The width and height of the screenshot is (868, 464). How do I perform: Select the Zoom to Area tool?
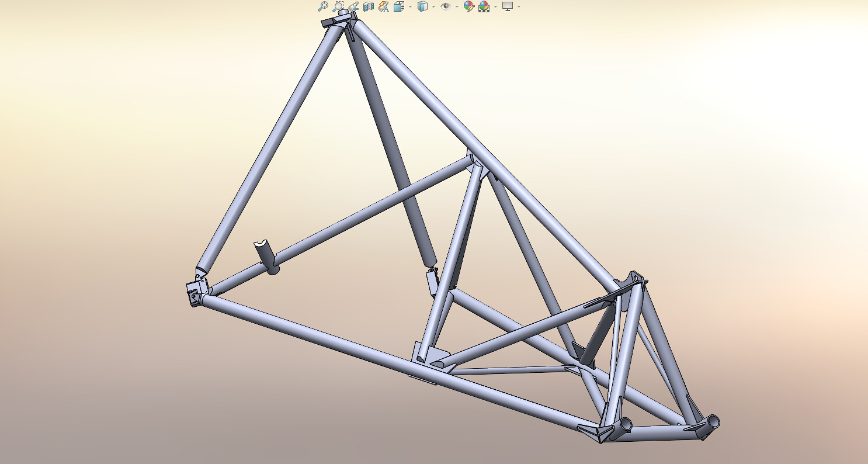click(x=338, y=6)
